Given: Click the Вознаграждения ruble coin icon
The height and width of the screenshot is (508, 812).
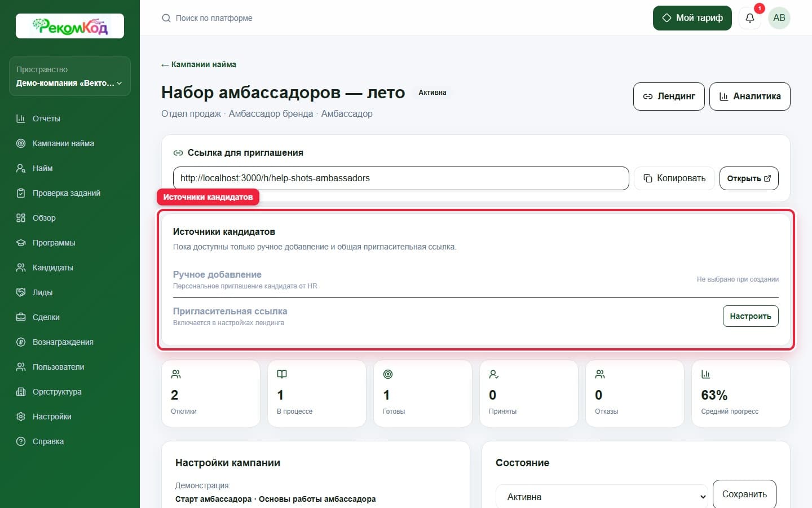Looking at the screenshot, I should pyautogui.click(x=21, y=342).
